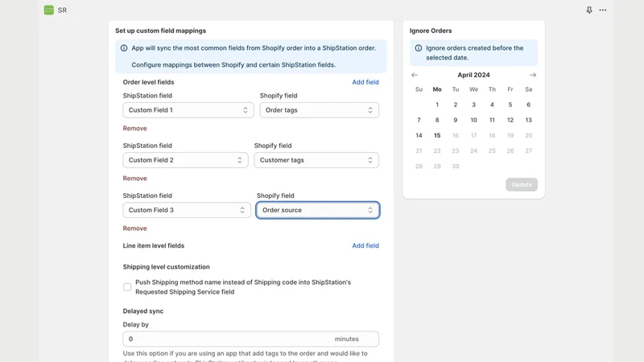The height and width of the screenshot is (362, 644).
Task: Add field under Line item level fields
Action: coord(365,245)
